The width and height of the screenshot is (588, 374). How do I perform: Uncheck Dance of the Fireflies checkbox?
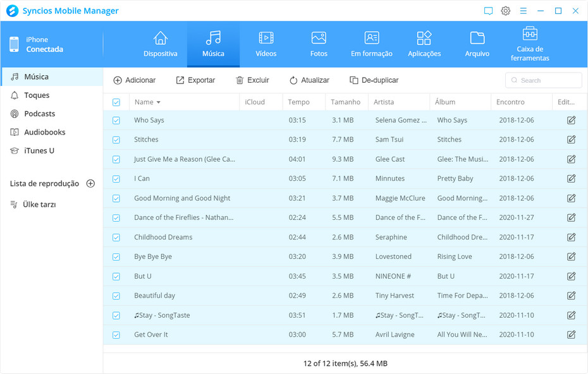click(x=116, y=218)
